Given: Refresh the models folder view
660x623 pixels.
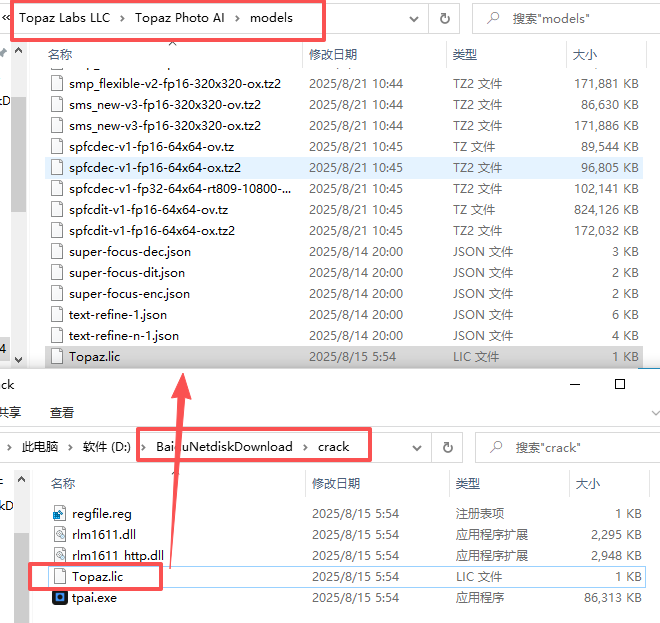Looking at the screenshot, I should click(444, 19).
